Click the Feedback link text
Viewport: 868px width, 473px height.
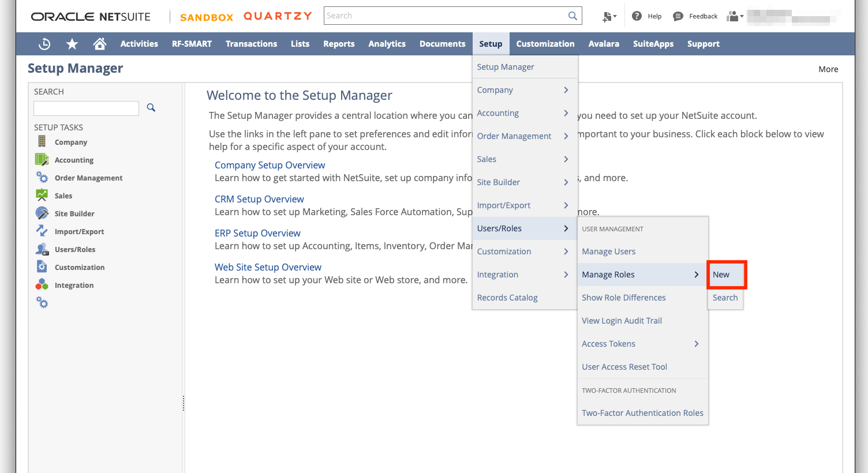click(703, 16)
